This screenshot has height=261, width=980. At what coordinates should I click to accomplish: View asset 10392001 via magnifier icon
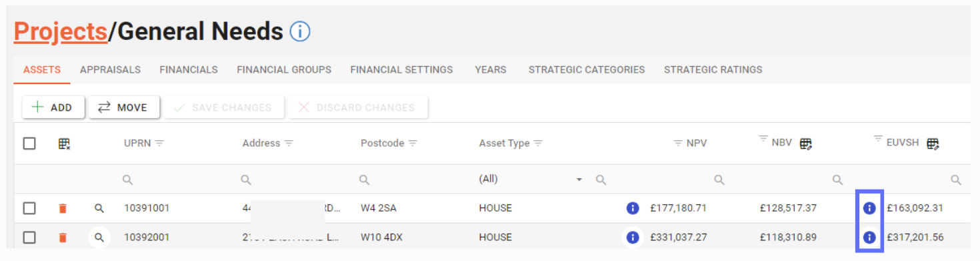coord(99,237)
